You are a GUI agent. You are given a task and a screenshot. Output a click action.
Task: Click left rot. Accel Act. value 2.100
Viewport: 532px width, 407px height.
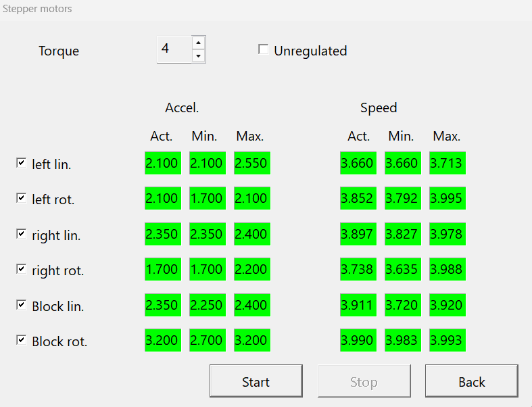163,198
